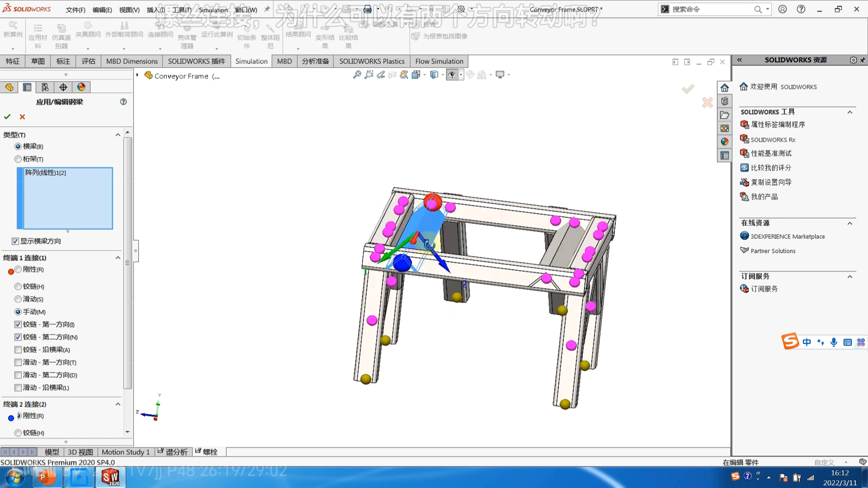Open the DimXpertManager crosshair tab icon
This screenshot has width=868, height=488.
[x=63, y=87]
